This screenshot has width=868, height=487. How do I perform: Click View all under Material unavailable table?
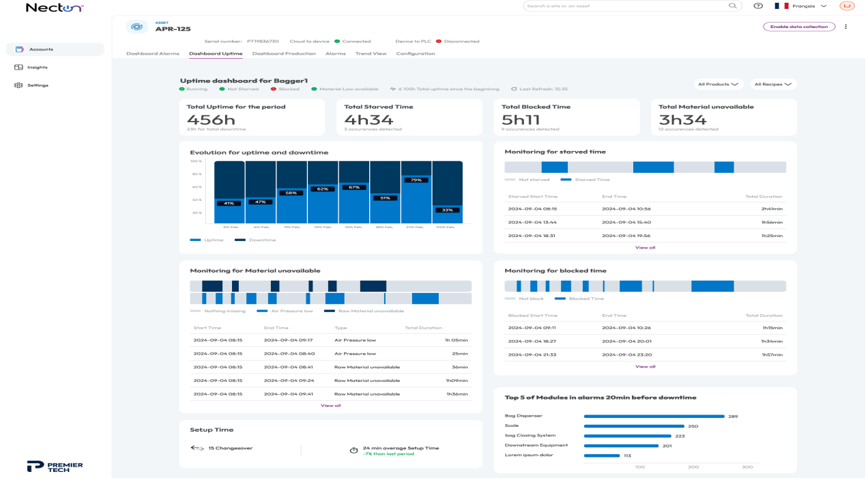pos(330,406)
